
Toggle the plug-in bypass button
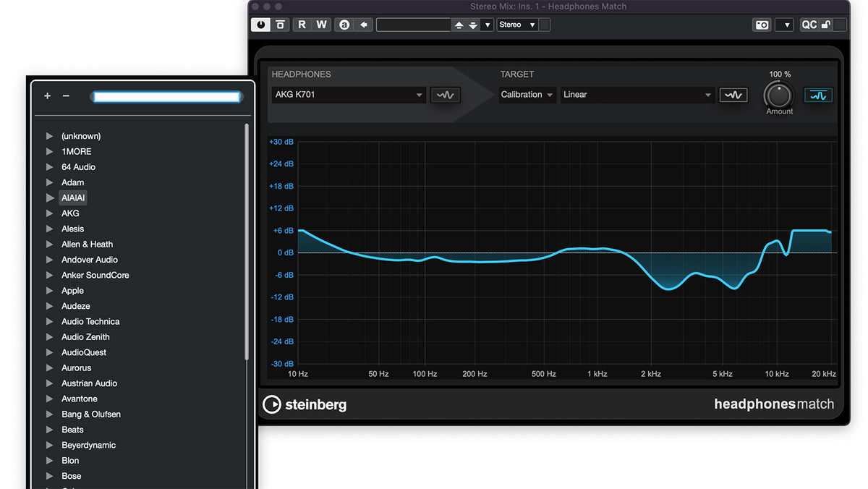click(281, 25)
